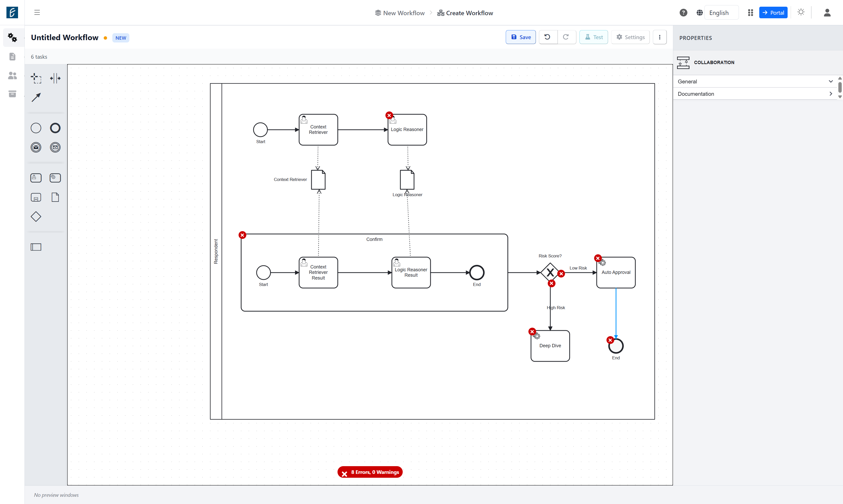Viewport: 843px width, 504px height.
Task: Activate the create/remove space tool
Action: coord(55,78)
